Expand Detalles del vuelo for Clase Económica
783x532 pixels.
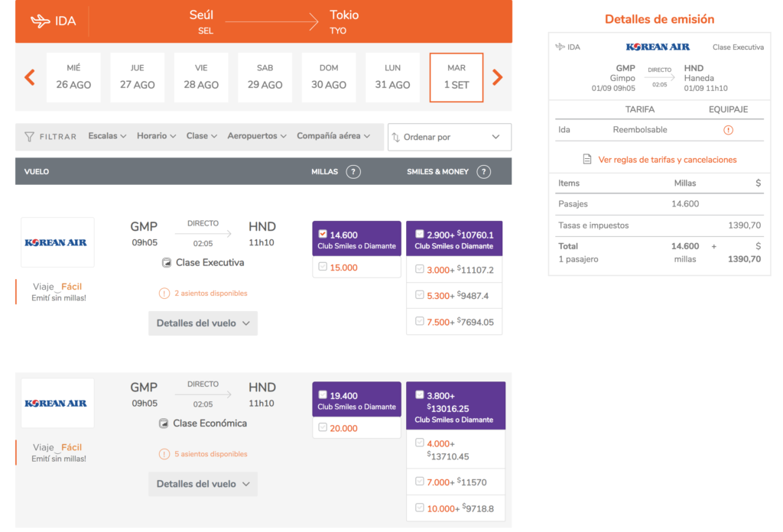tap(203, 484)
